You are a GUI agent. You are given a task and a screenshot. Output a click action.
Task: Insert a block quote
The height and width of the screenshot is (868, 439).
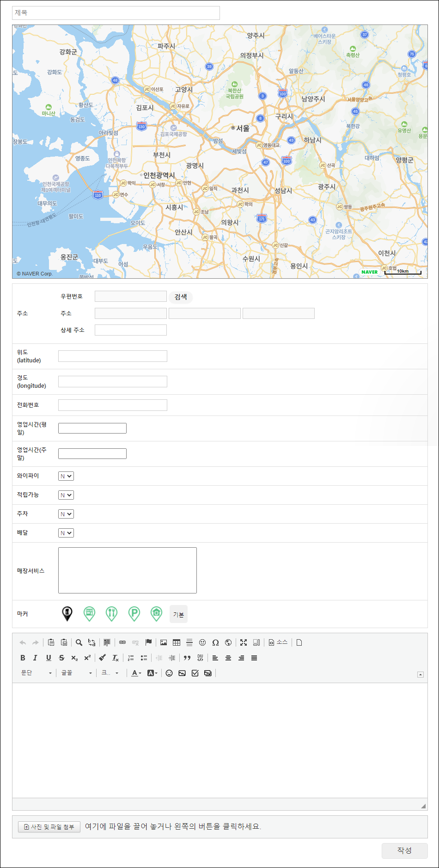click(x=187, y=658)
